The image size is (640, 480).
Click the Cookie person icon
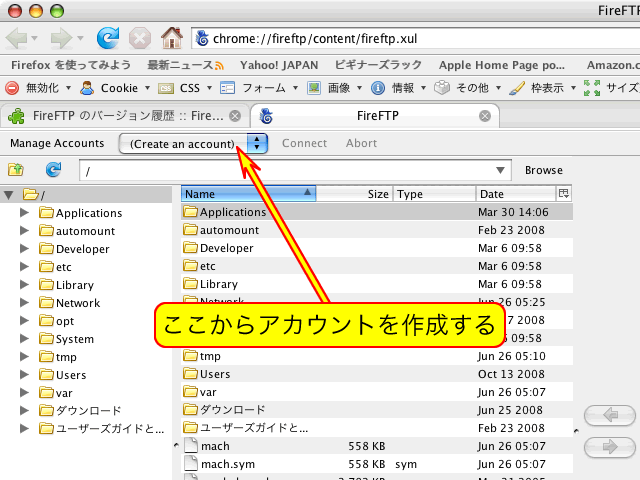pyautogui.click(x=87, y=88)
